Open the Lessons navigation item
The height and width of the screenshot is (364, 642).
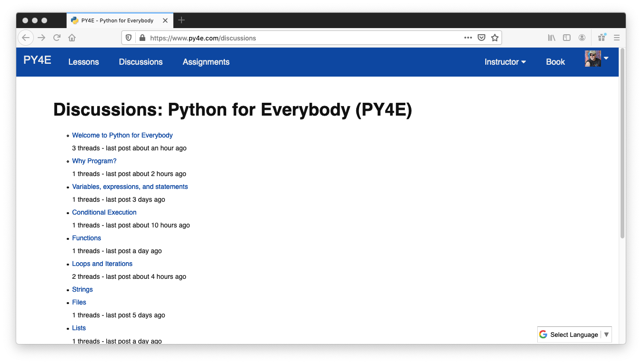pos(83,62)
